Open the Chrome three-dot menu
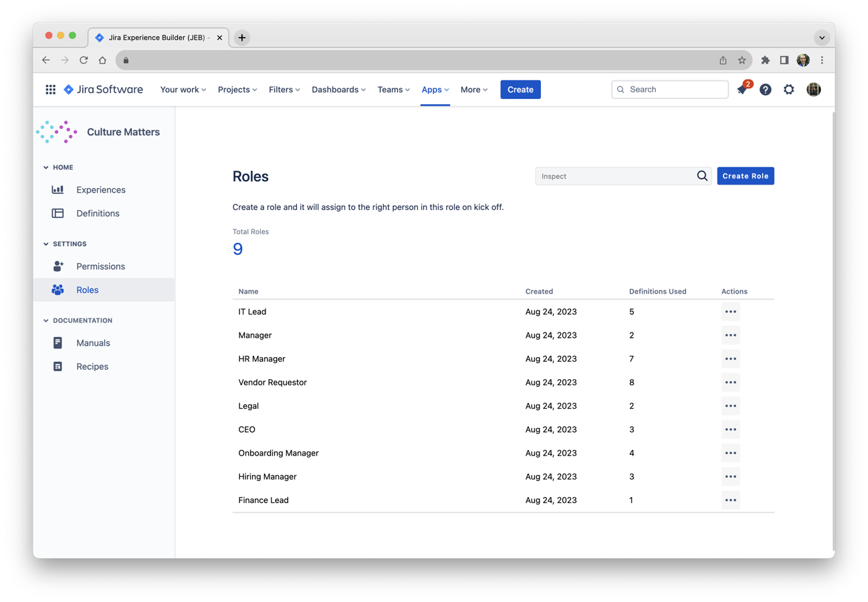The height and width of the screenshot is (602, 868). point(822,60)
